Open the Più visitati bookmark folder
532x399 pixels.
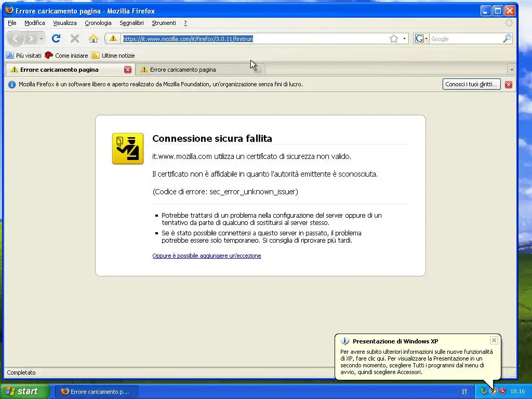pos(24,55)
